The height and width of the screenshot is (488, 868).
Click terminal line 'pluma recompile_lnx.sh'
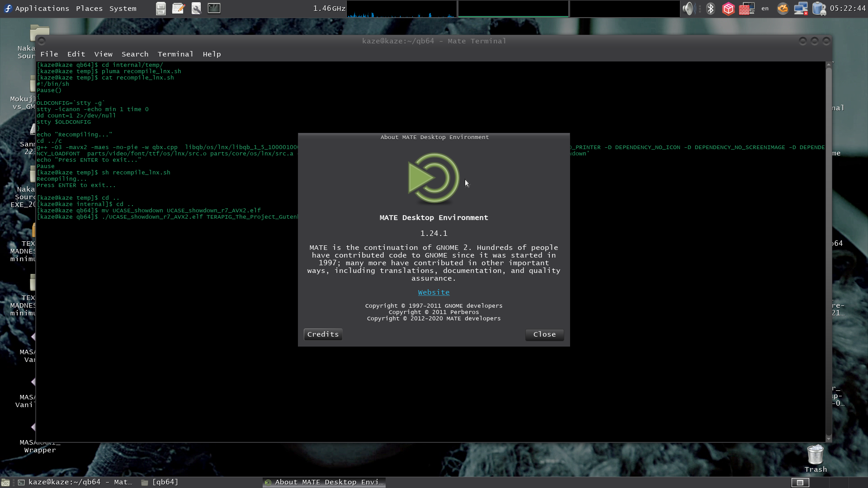tap(141, 71)
